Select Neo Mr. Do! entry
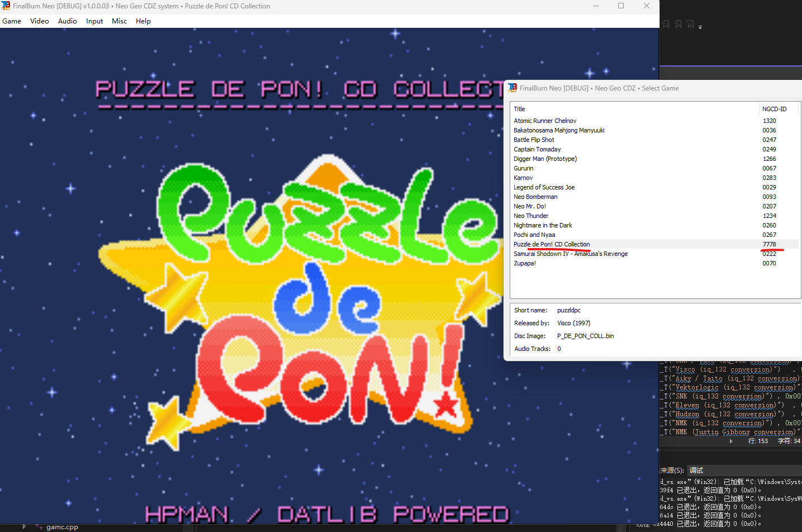 click(530, 206)
